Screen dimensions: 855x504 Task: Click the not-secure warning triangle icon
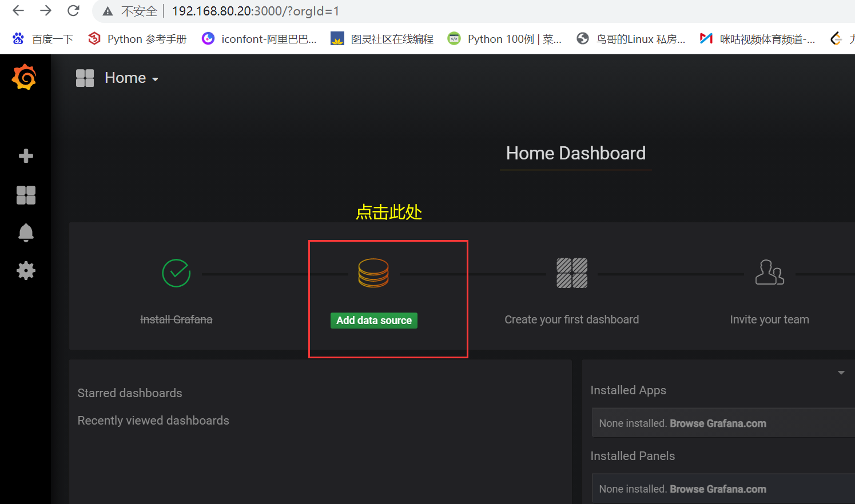108,11
